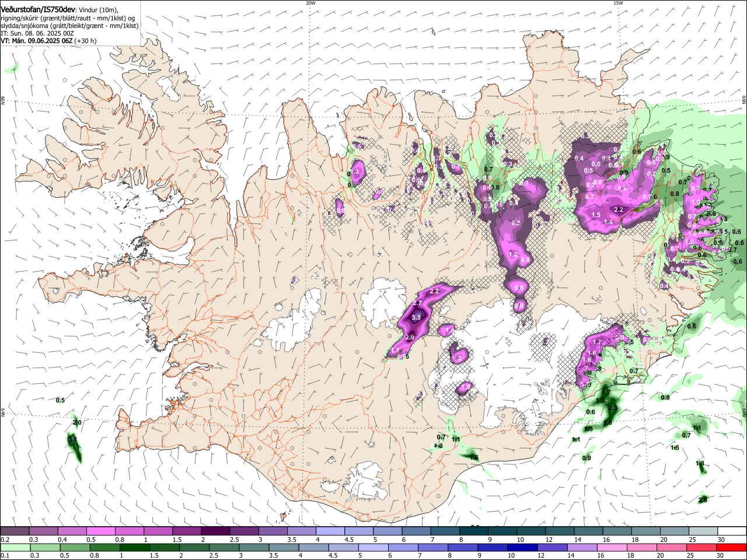This screenshot has height=560, width=747.
Task: Select rain scale swatch 14–16 light violet
Action: (x=581, y=548)
